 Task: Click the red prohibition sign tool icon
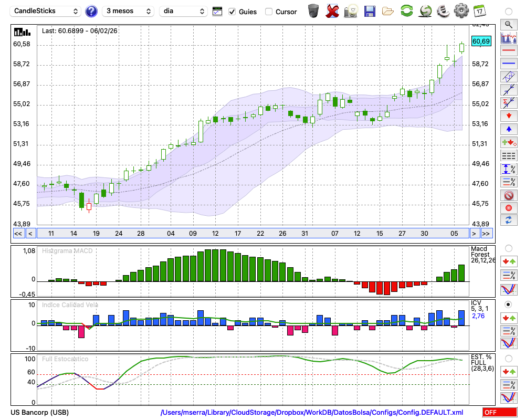coord(508,195)
